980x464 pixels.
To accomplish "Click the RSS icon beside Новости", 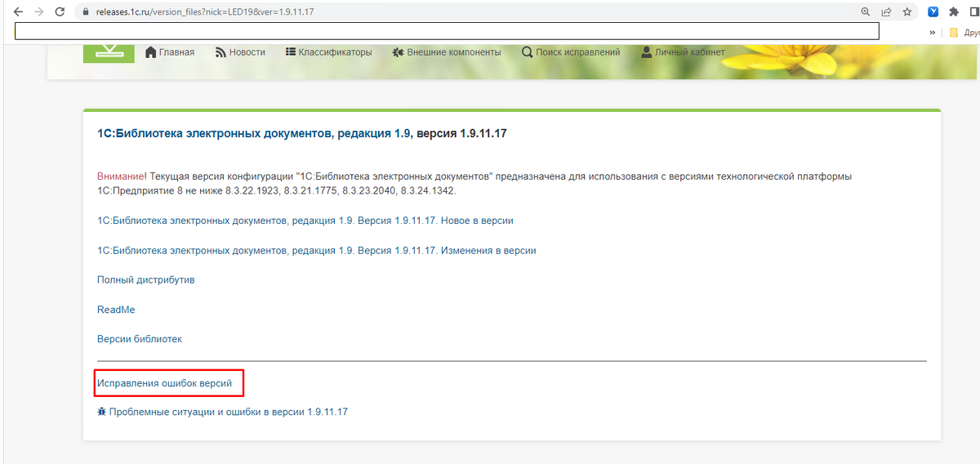I will coord(220,52).
